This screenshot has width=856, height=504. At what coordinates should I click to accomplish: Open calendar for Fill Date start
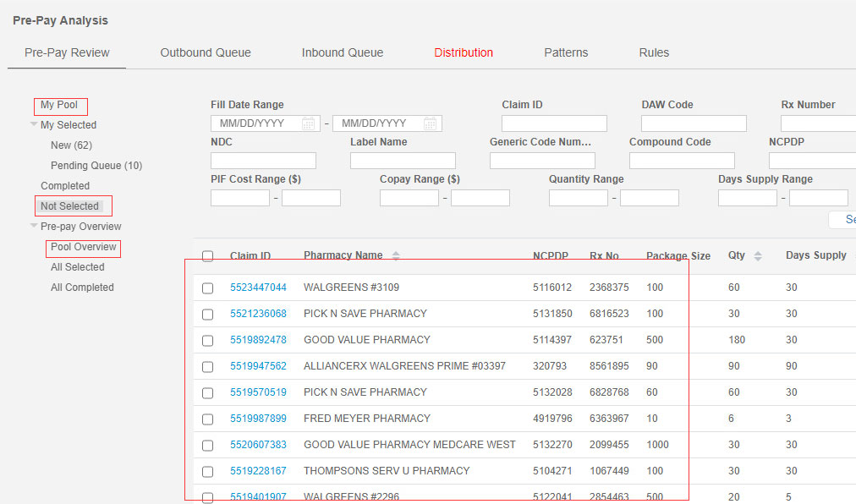tap(308, 124)
